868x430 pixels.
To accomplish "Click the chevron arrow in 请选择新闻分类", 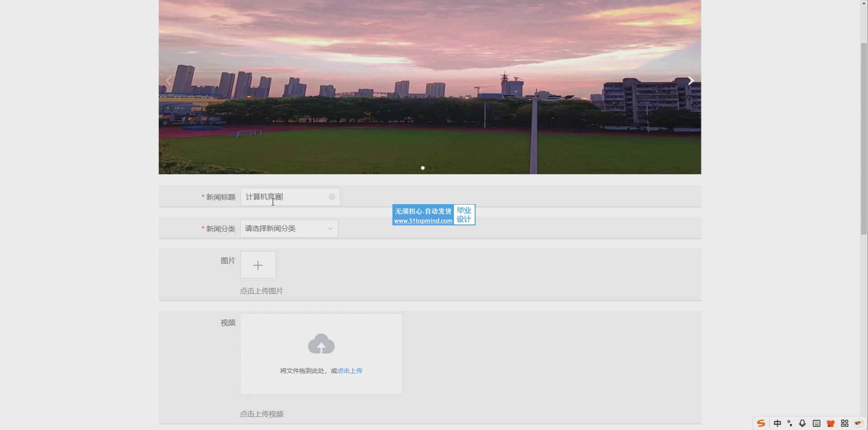I will [x=330, y=229].
